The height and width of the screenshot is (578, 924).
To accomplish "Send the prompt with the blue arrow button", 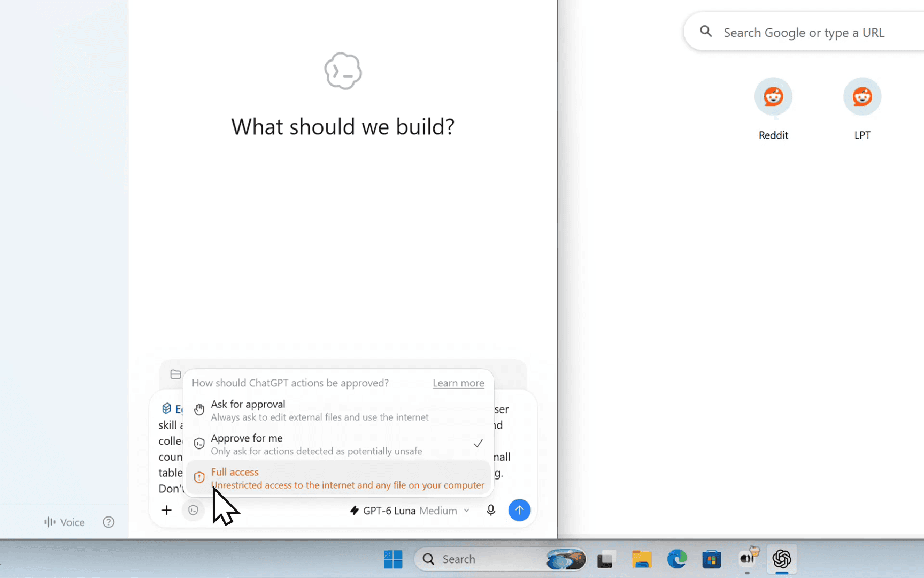I will point(519,510).
